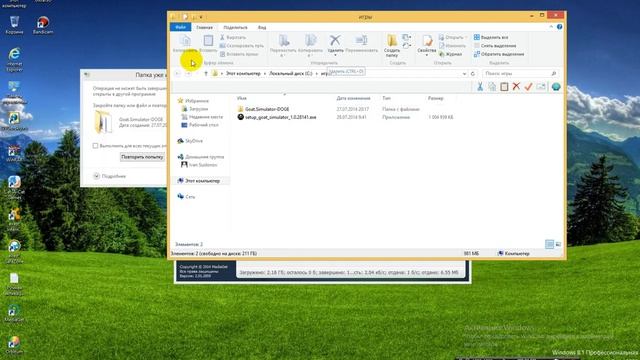Image resolution: width=640 pixels, height=360 pixels.
Task: Click the red X delete toolbar icon
Action: click(516, 86)
